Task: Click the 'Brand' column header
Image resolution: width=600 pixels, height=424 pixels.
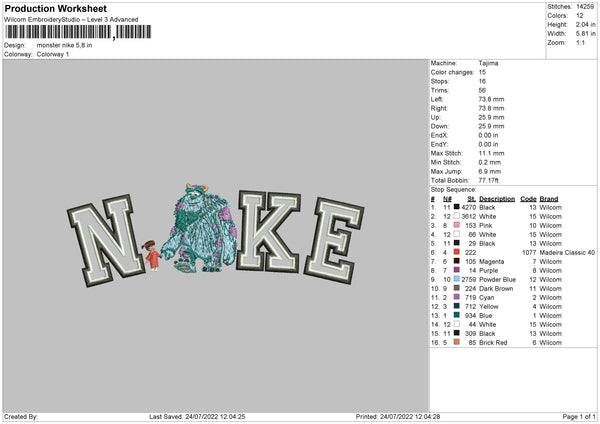Action: click(x=549, y=199)
